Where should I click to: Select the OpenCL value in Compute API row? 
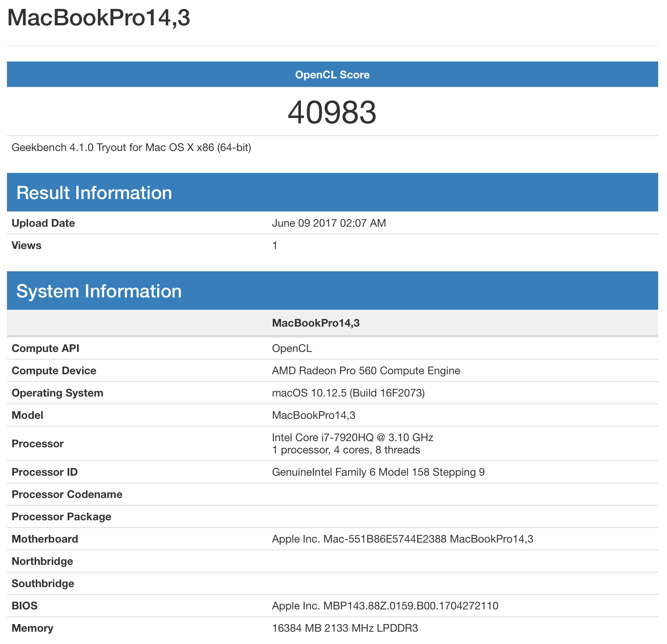292,349
